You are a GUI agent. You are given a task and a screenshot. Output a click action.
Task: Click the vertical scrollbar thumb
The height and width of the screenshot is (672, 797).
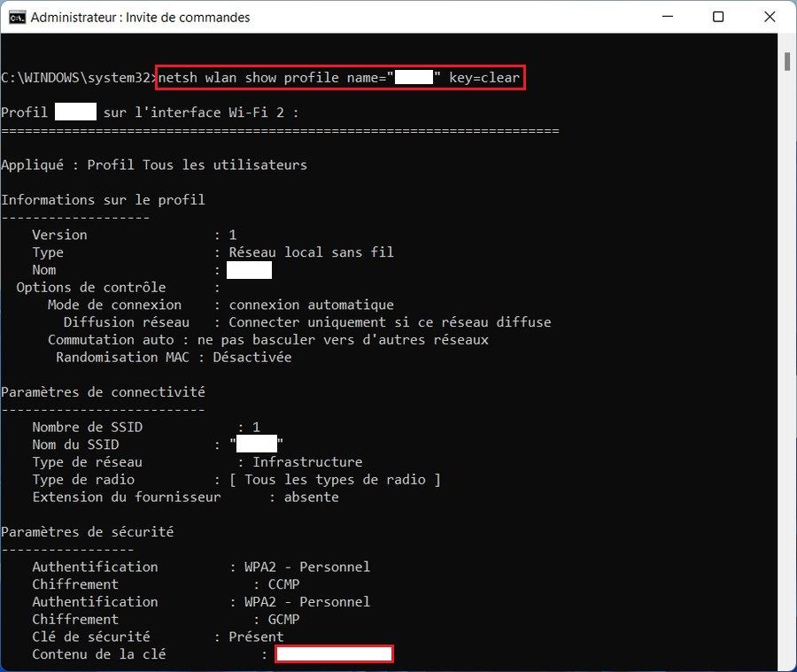pos(787,60)
